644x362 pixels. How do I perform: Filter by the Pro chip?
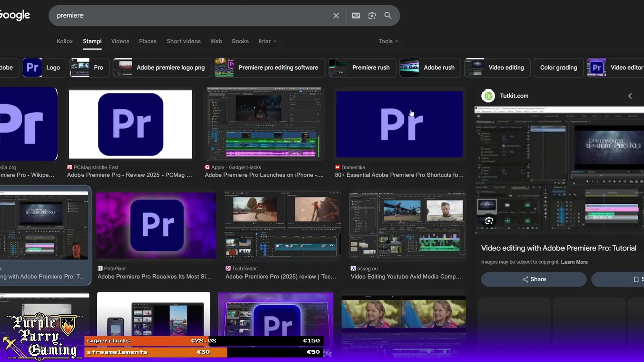[x=90, y=67]
